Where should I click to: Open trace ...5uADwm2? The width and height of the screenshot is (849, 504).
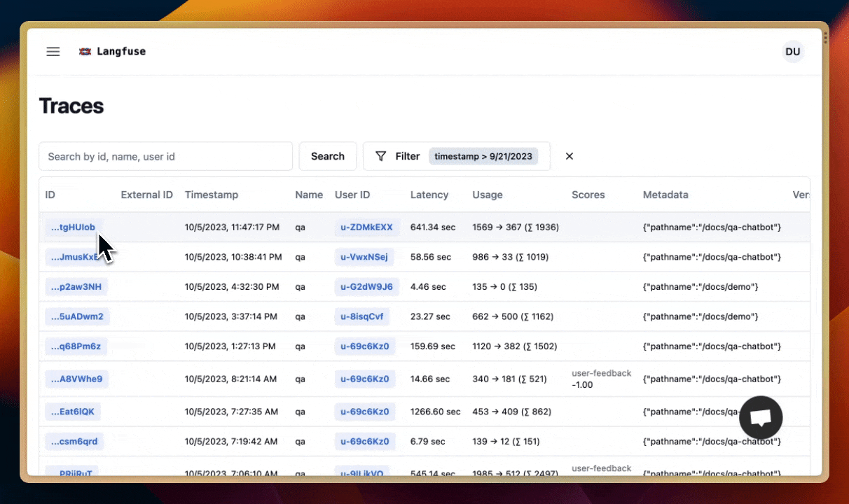pos(77,316)
